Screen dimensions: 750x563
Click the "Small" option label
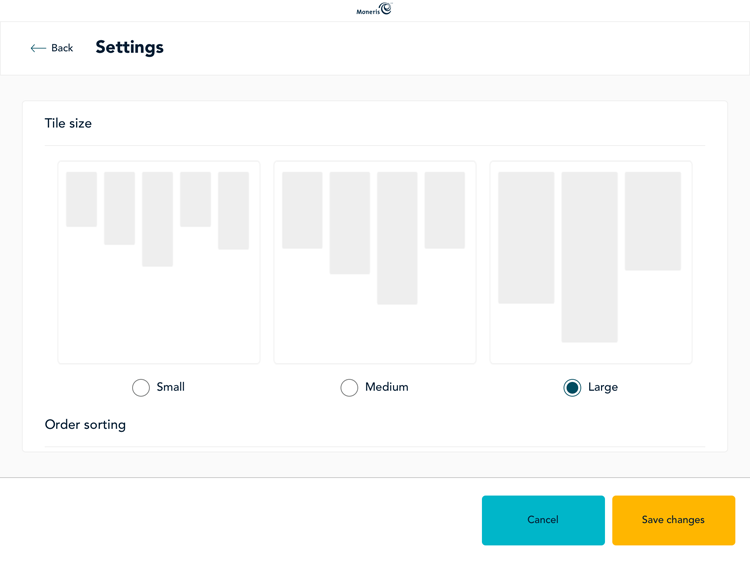pyautogui.click(x=171, y=387)
